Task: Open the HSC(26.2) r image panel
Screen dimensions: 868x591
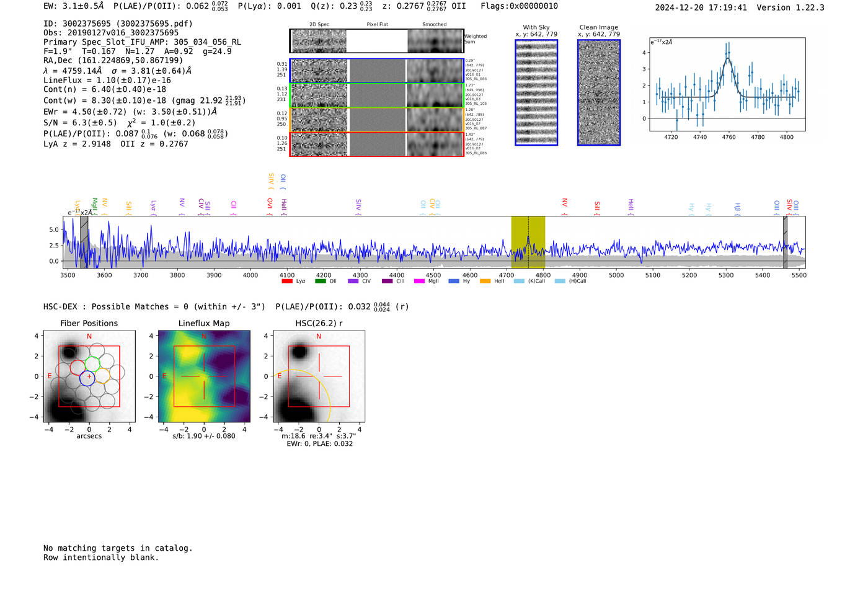Action: (319, 376)
